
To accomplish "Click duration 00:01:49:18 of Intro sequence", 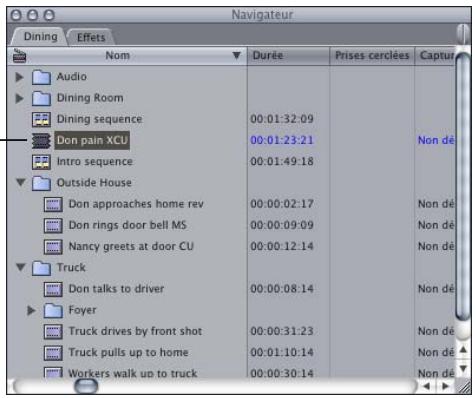I will click(x=282, y=162).
